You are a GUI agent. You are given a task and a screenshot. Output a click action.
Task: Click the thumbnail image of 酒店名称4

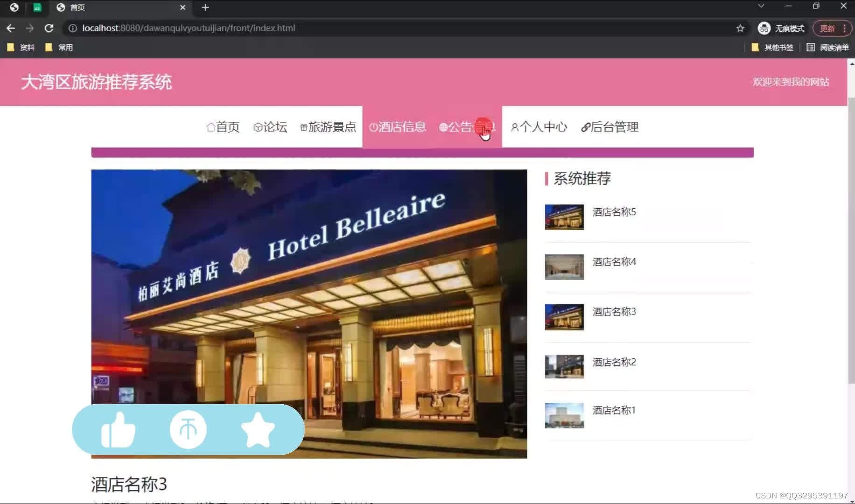click(564, 267)
